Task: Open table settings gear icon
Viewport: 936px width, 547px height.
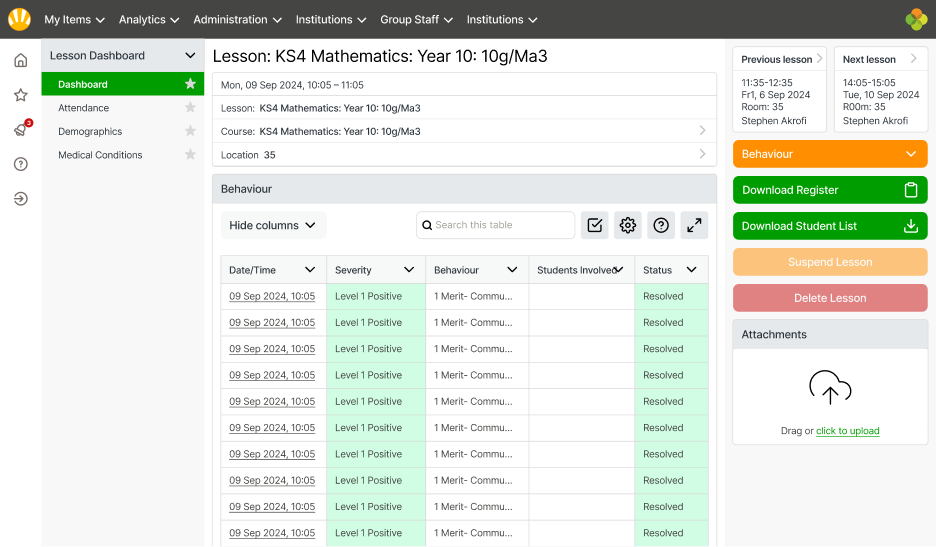Action: (x=628, y=225)
